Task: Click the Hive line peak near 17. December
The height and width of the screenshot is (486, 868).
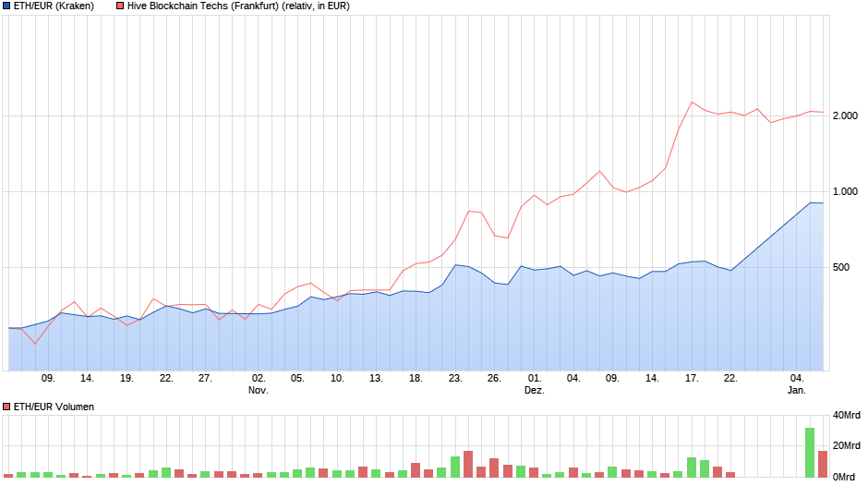Action: [x=692, y=102]
